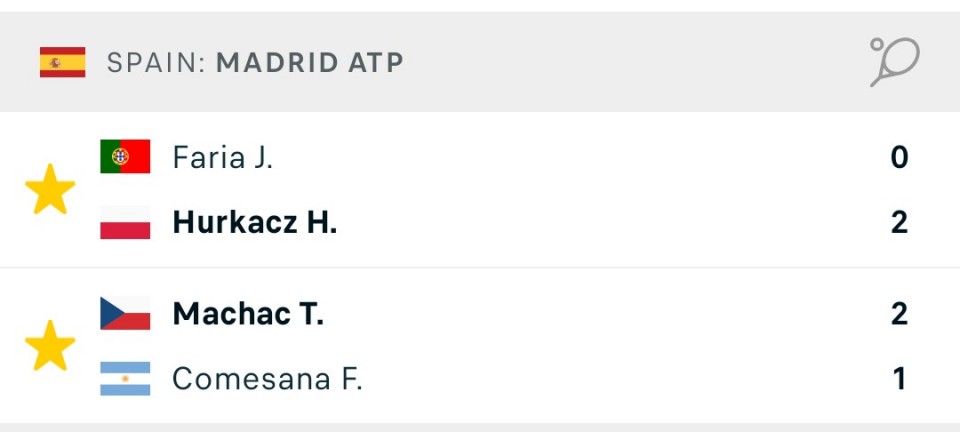Viewport: 960px width, 432px height.
Task: Open the Faria vs Hurkacz match row
Action: [600, 190]
